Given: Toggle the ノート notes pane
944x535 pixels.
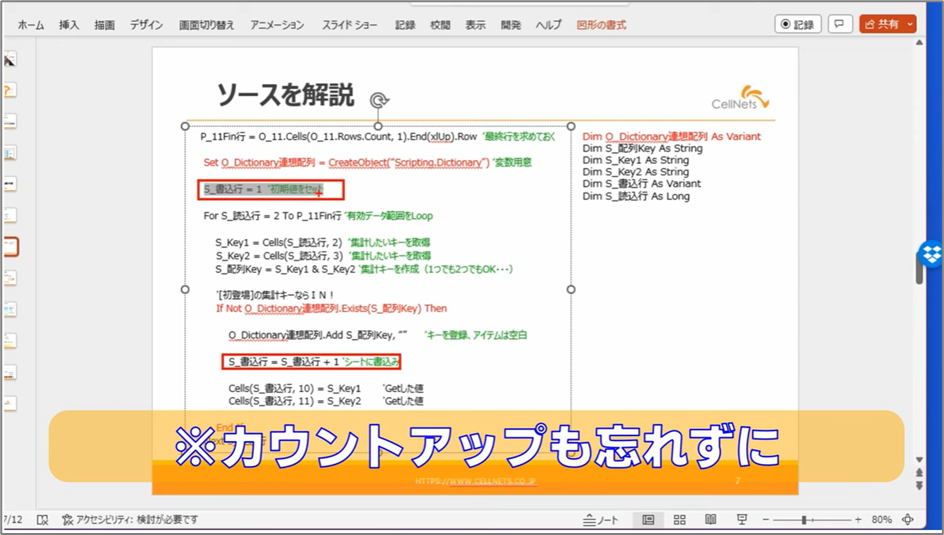Looking at the screenshot, I should [x=600, y=520].
